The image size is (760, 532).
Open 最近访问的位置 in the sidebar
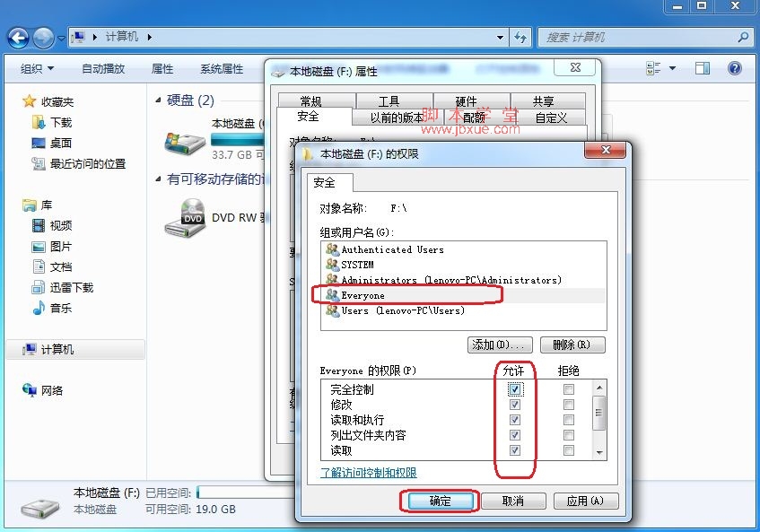point(79,164)
